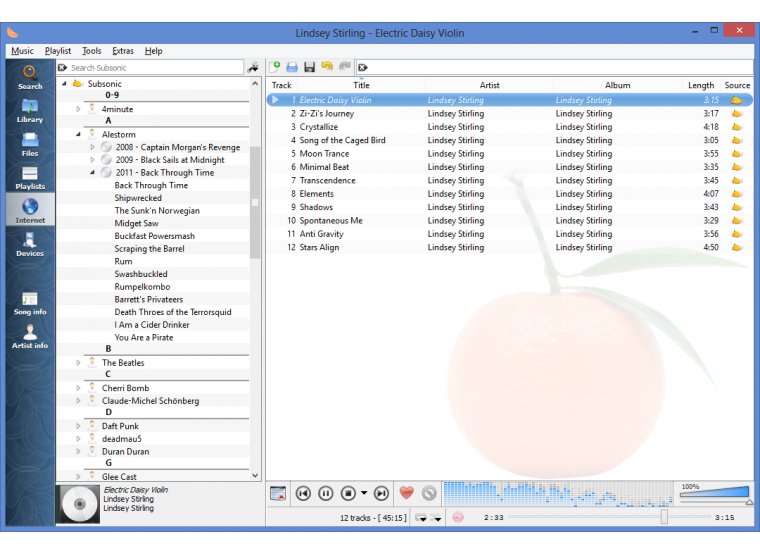
Task: Expand the Duran Duran artist node
Action: [78, 451]
